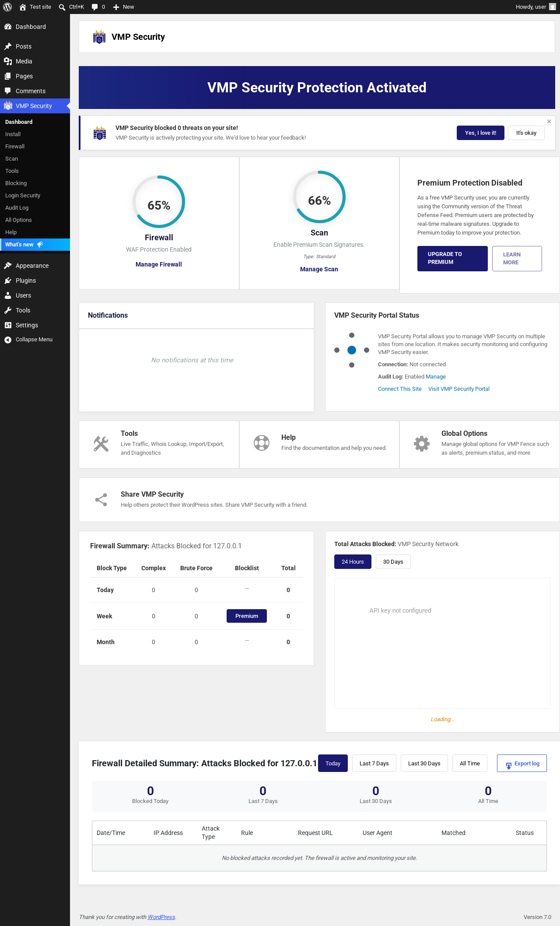Screen dimensions: 560x926
Task: Click the User Agent column header
Action: click(x=378, y=833)
